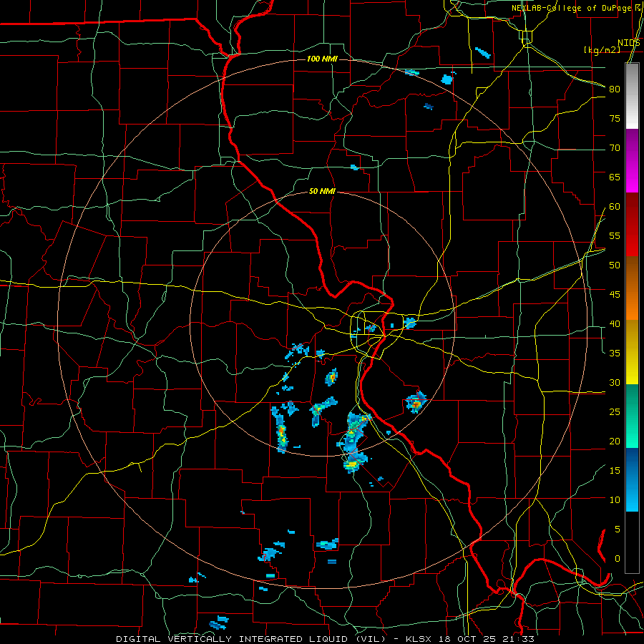Select the gray-white segment of the color scale

(632, 96)
